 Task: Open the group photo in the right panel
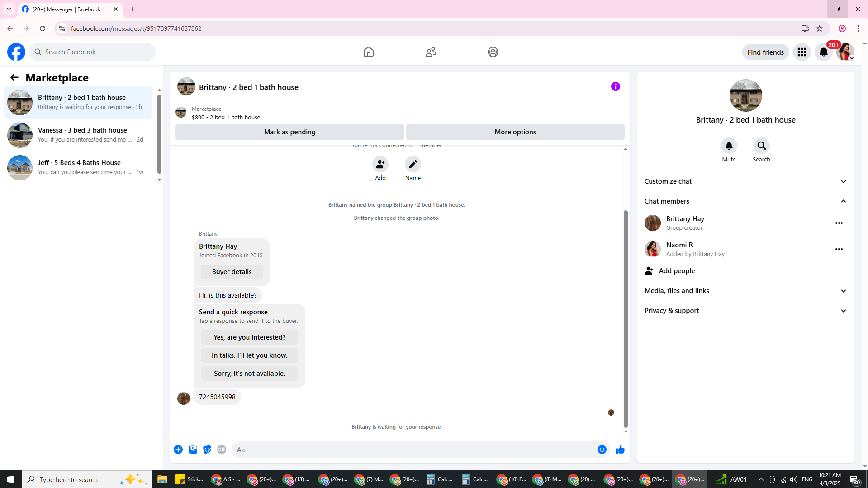pyautogui.click(x=745, y=95)
